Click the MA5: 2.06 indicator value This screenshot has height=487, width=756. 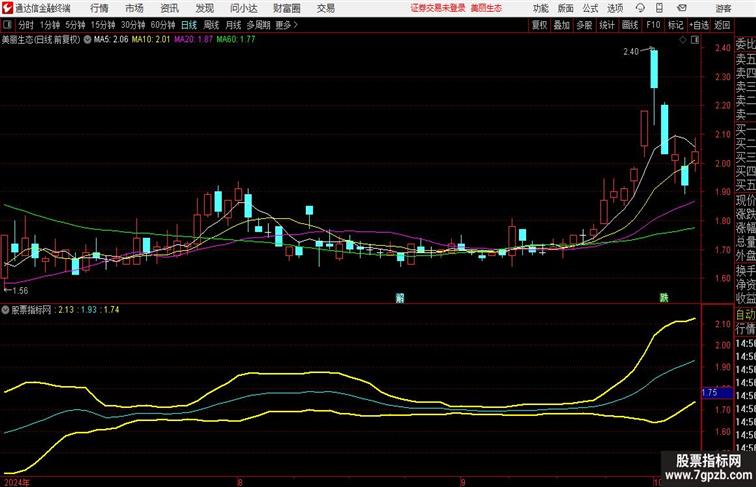(x=111, y=40)
